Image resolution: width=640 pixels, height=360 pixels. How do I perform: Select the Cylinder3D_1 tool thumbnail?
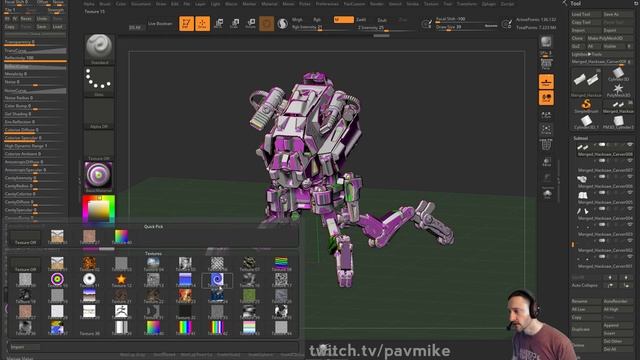click(587, 122)
